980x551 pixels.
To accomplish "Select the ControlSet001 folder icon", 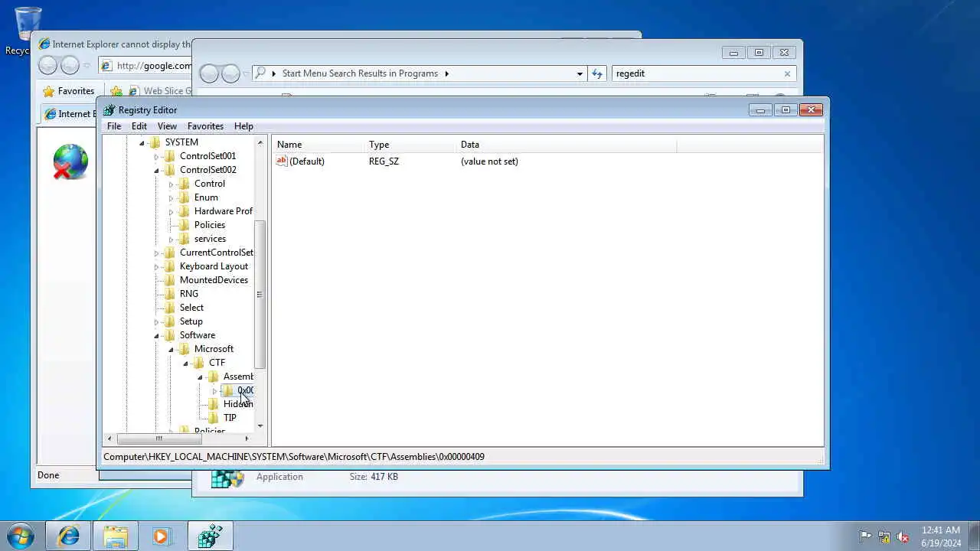I will (169, 156).
